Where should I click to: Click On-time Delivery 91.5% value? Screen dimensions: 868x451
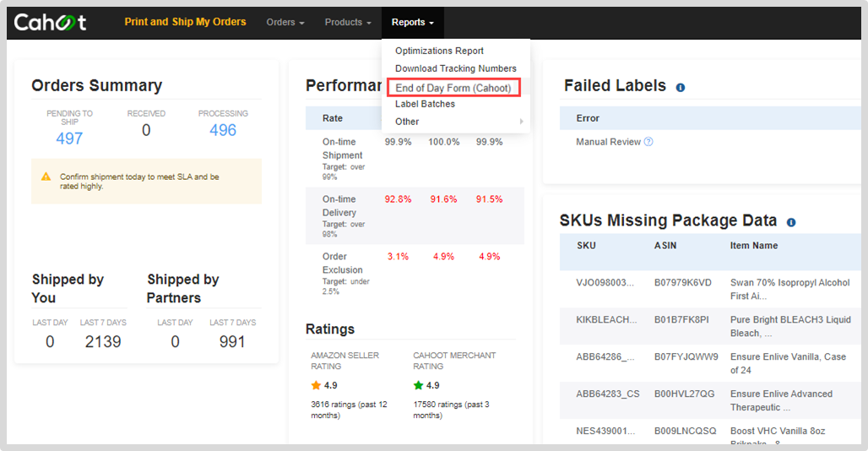tap(490, 199)
